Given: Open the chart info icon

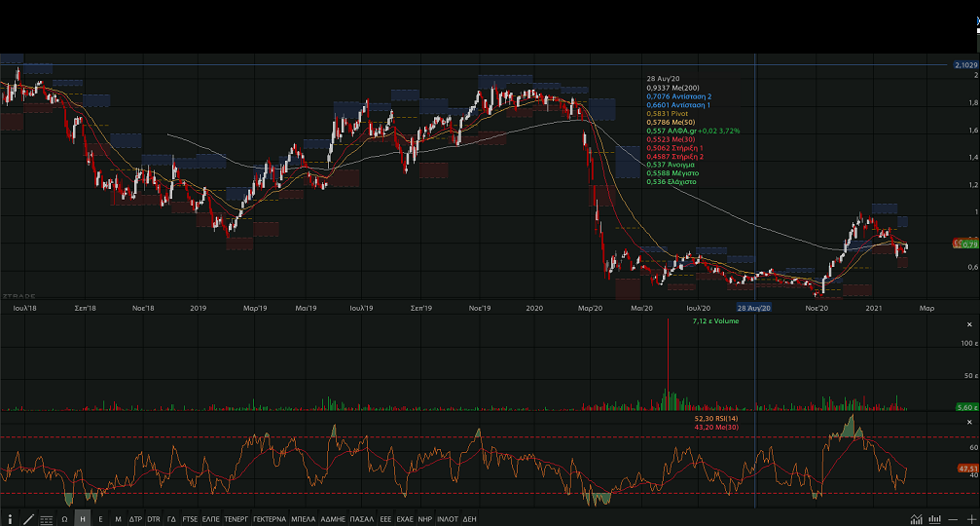Looking at the screenshot, I should coord(11,519).
